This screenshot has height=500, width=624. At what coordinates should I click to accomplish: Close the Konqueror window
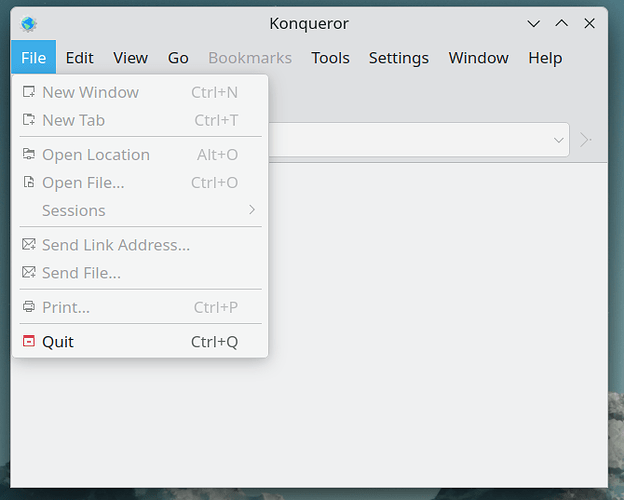tap(589, 23)
